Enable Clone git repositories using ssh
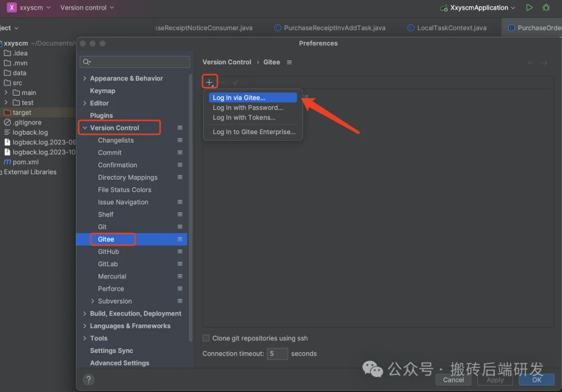This screenshot has width=562, height=392. click(206, 338)
